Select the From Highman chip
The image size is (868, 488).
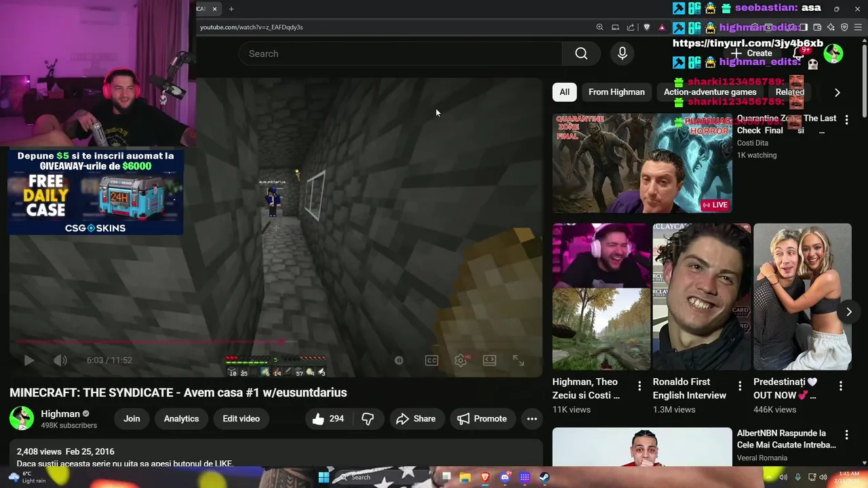(616, 92)
